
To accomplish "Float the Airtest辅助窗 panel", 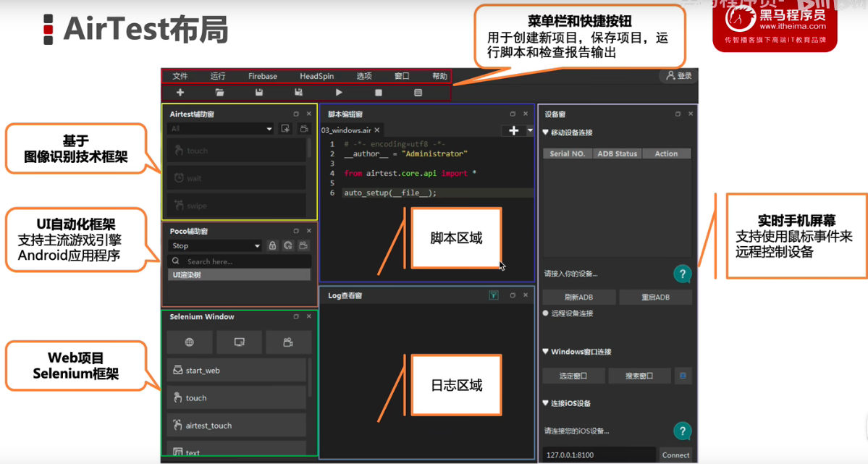I will click(x=296, y=114).
